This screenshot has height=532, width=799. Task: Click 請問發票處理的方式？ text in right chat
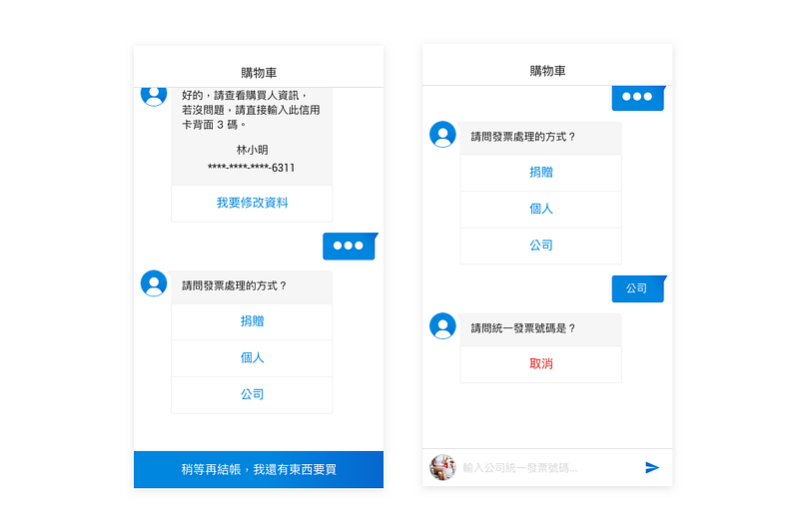tap(522, 137)
